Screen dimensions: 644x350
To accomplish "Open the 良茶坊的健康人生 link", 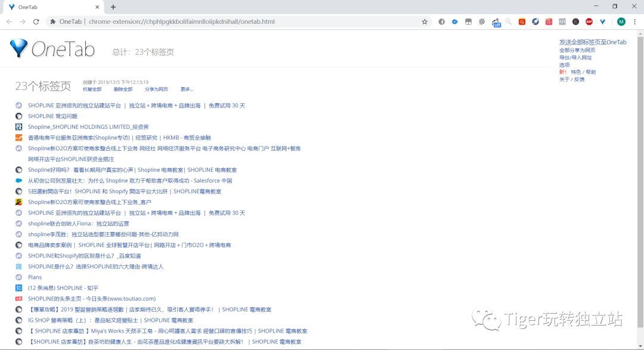I will [165, 342].
